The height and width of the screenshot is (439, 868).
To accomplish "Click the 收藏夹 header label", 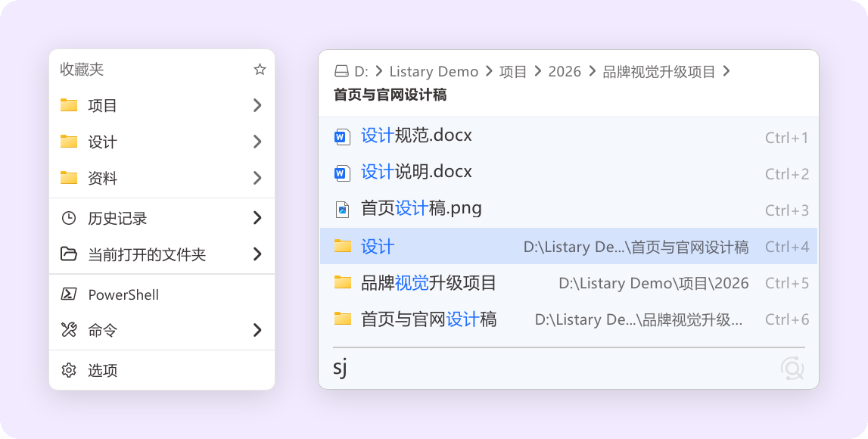I will [x=82, y=69].
